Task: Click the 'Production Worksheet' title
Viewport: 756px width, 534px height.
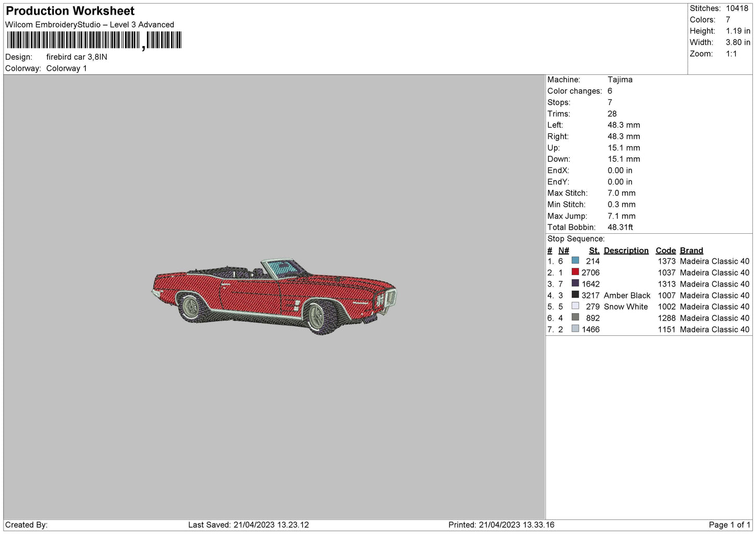Action: tap(70, 11)
